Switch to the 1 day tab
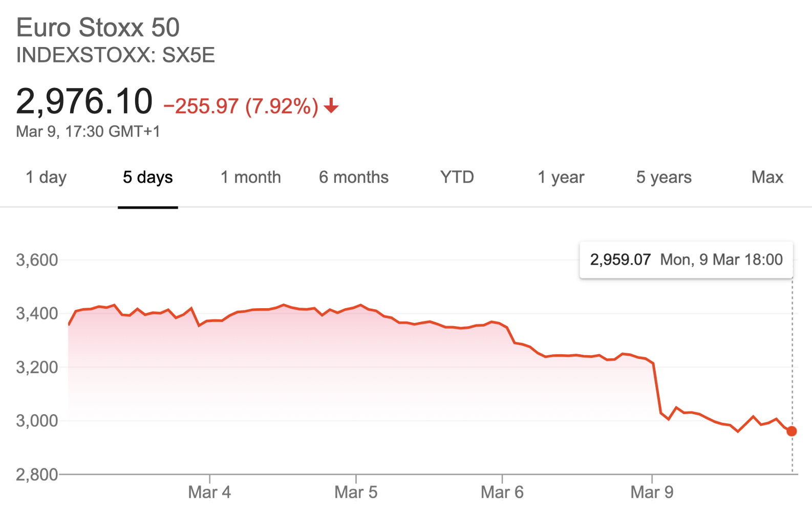This screenshot has width=812, height=515. tap(46, 177)
